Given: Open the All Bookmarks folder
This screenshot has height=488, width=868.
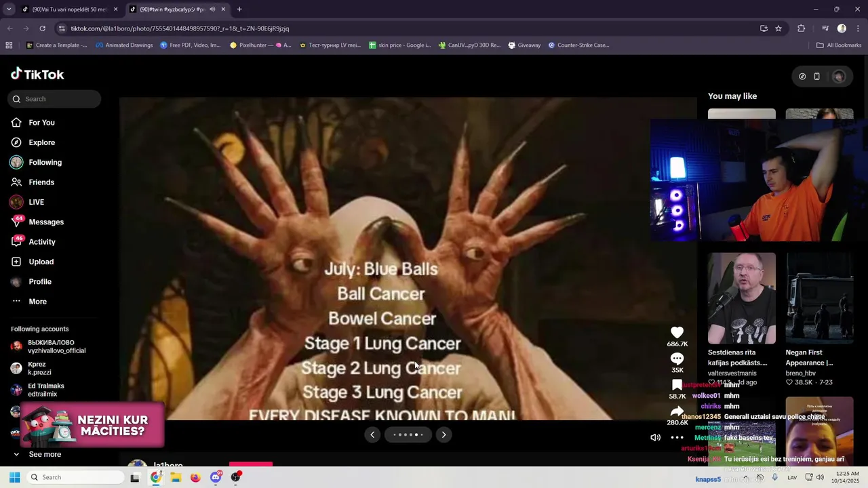Looking at the screenshot, I should click(838, 45).
